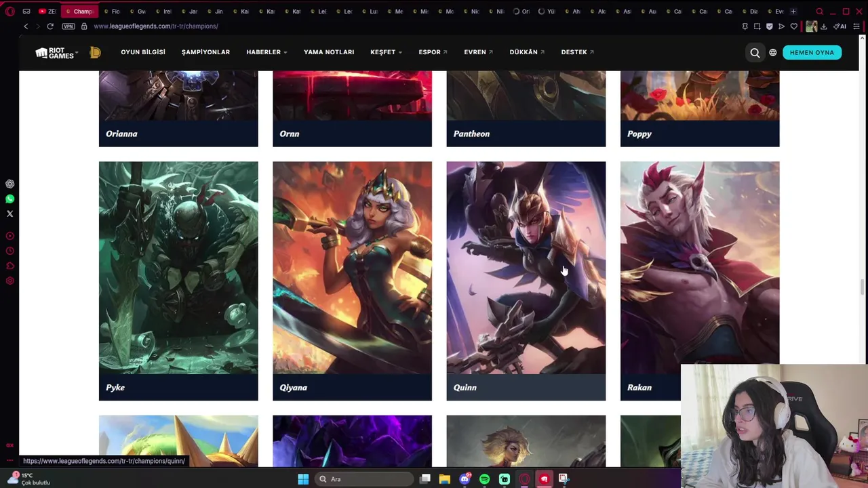
Task: Open the language globe selector
Action: 772,52
